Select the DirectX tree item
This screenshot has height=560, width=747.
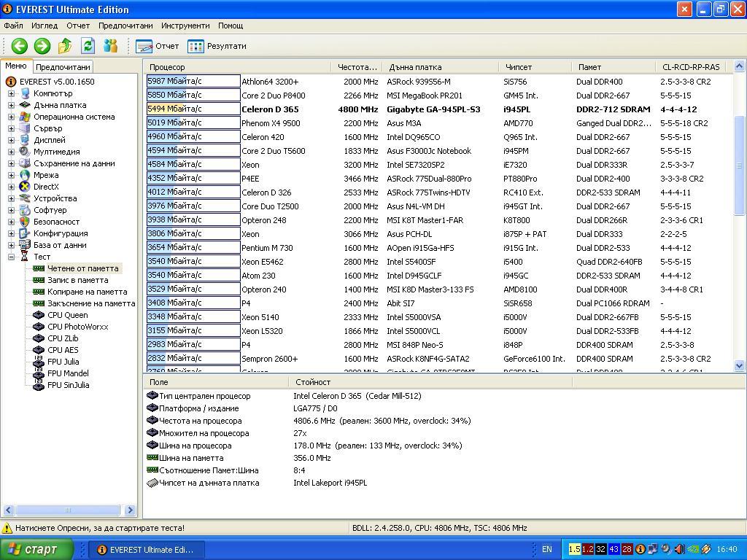(46, 187)
